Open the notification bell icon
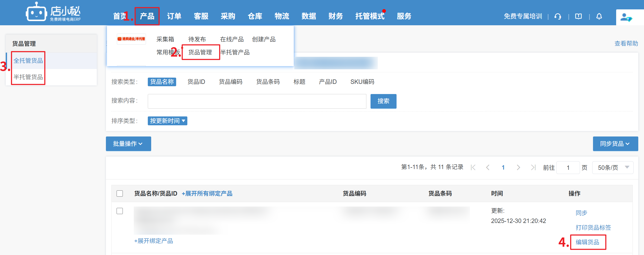Screen dimensions: 644x255 tap(599, 16)
